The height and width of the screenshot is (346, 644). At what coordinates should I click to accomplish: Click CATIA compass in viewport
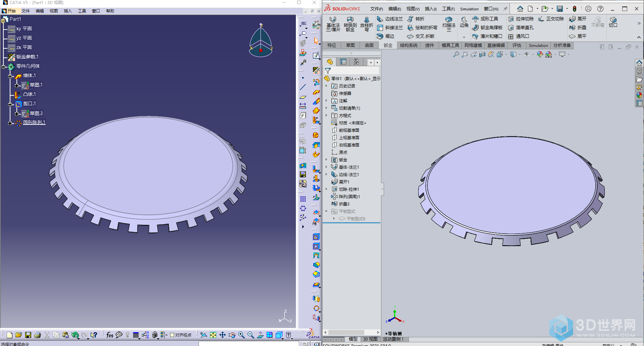(261, 40)
